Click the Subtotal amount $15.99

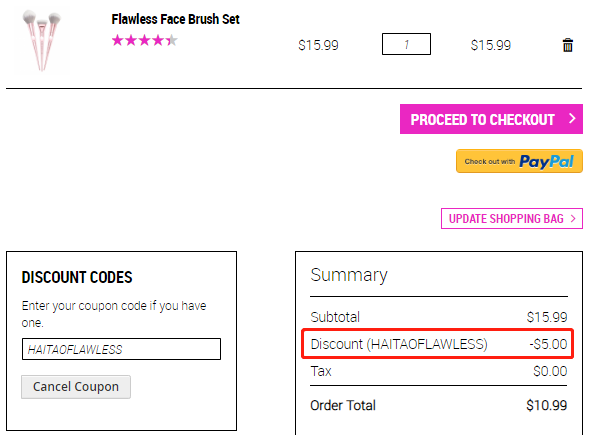click(x=547, y=317)
